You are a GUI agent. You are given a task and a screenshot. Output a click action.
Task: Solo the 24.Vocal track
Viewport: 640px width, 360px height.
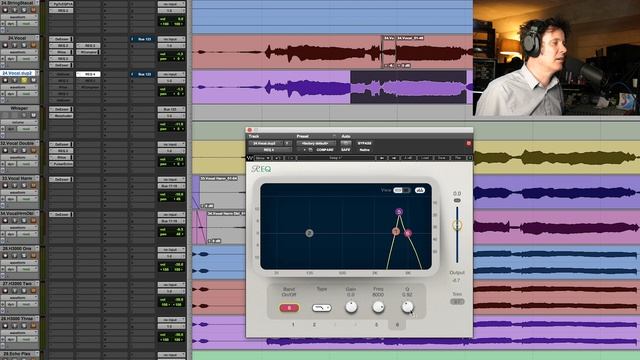[x=24, y=45]
